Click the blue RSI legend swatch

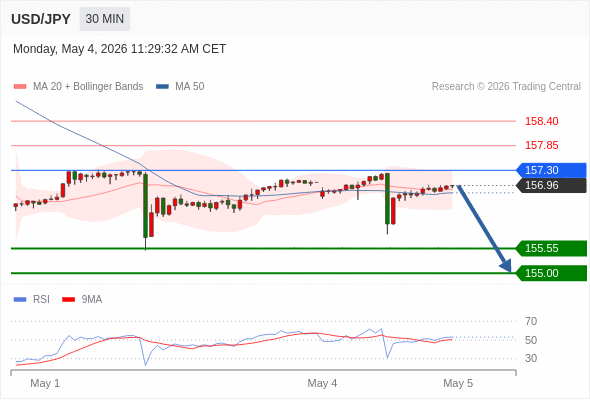(x=20, y=300)
